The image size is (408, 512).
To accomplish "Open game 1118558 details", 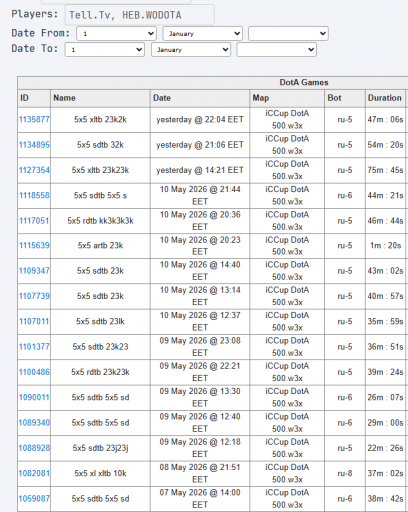I will tap(34, 195).
